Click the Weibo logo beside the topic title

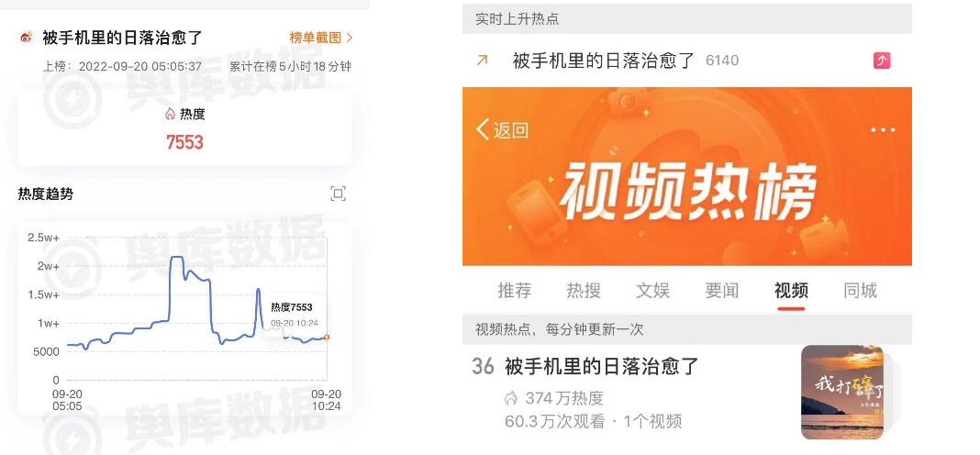pos(27,38)
